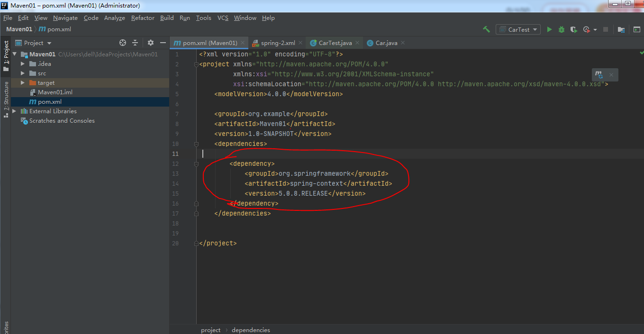644x334 pixels.
Task: Click the Run Anything icon at toolbar end
Action: click(x=636, y=29)
